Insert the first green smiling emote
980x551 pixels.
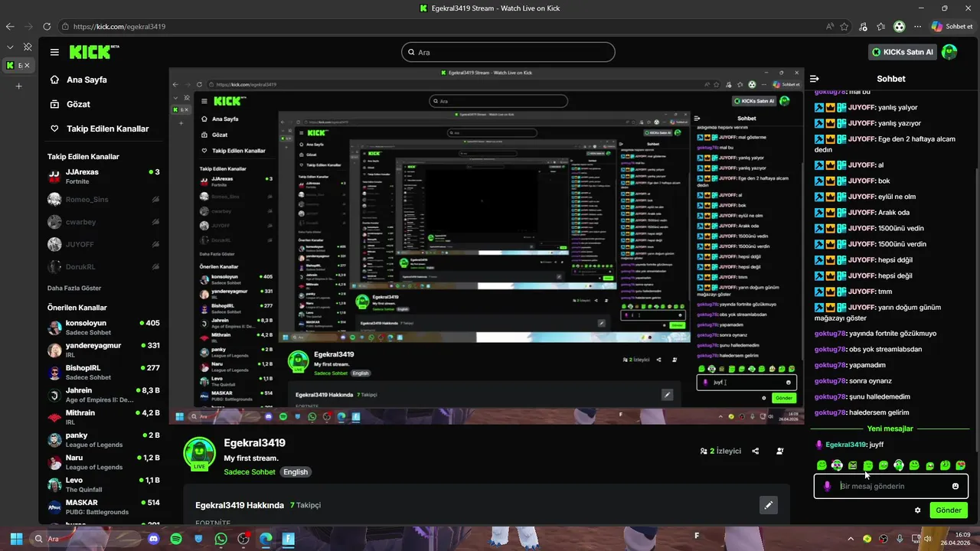[822, 465]
